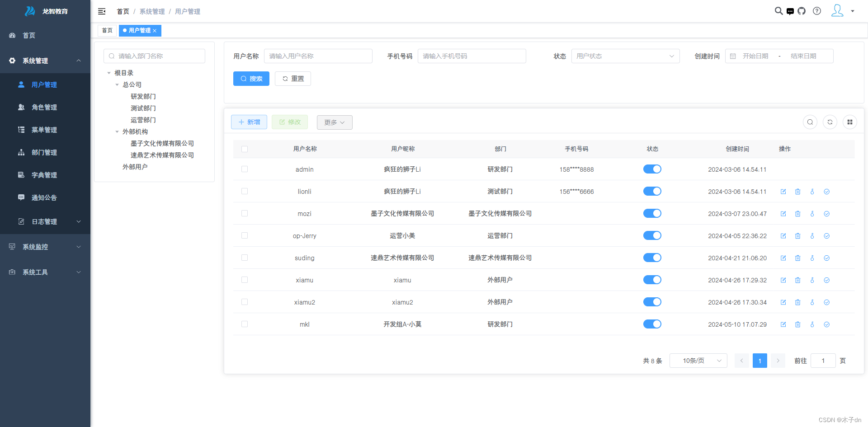Focus the 请输入部门名称 filter field

(x=154, y=56)
